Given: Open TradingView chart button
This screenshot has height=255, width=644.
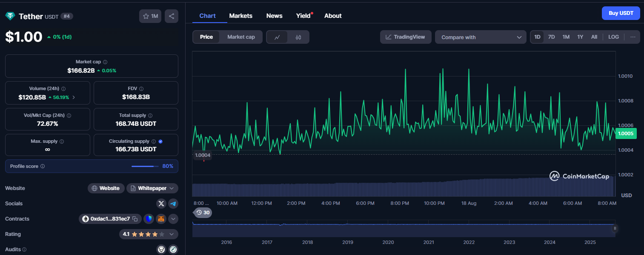Looking at the screenshot, I should coord(406,37).
